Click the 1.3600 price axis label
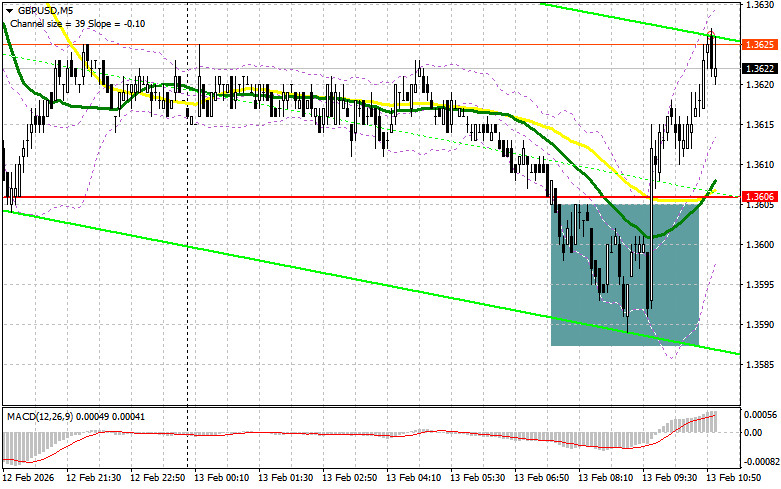The width and height of the screenshot is (781, 489). pyautogui.click(x=759, y=244)
